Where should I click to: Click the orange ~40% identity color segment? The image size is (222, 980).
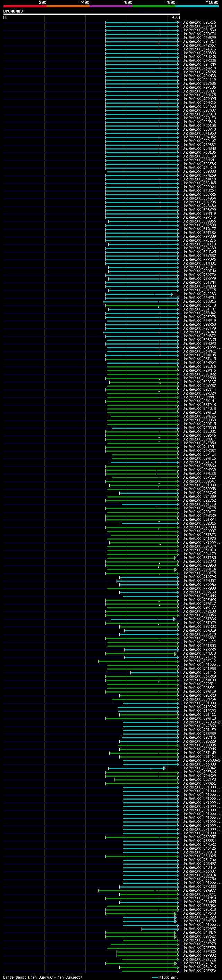(x=68, y=6)
